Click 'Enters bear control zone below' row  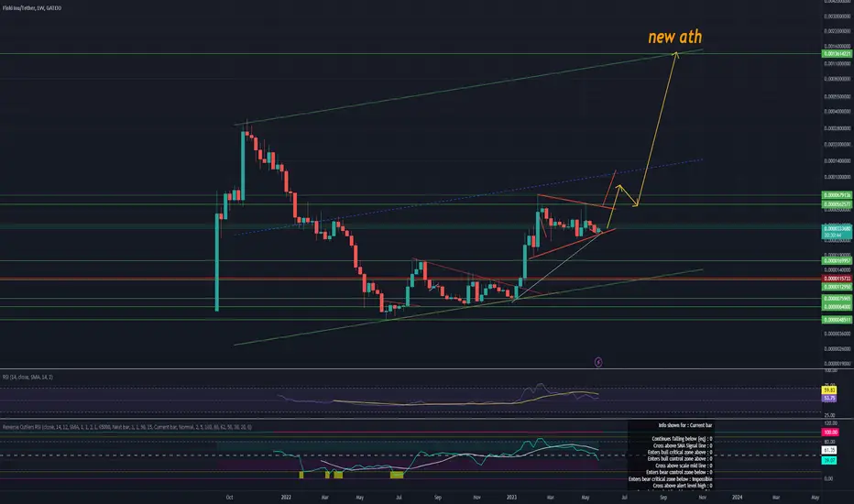click(x=679, y=473)
